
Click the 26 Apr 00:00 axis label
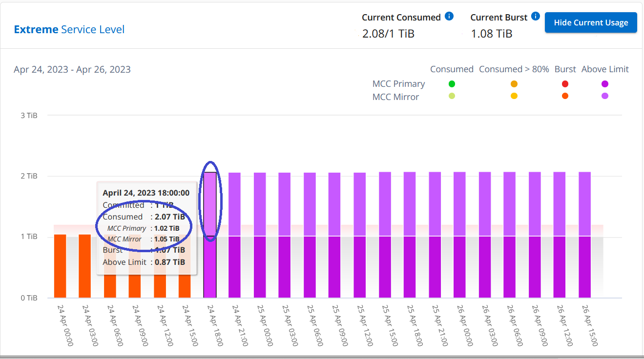(461, 325)
